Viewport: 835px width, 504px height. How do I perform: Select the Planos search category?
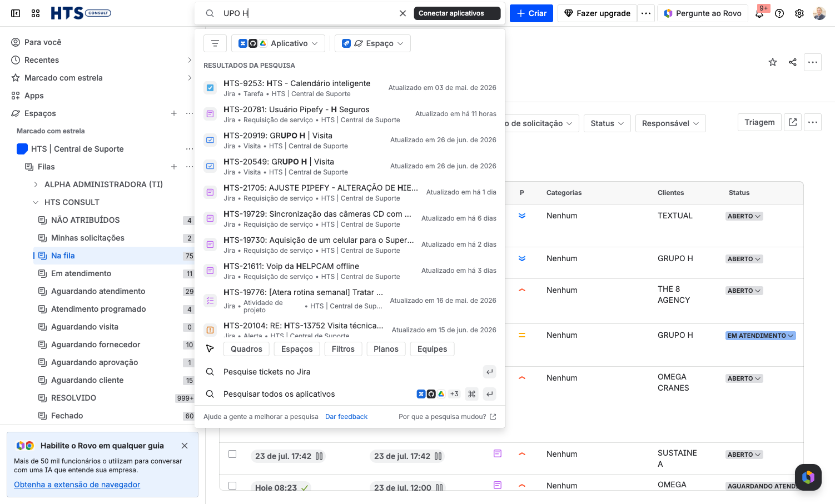[386, 349]
